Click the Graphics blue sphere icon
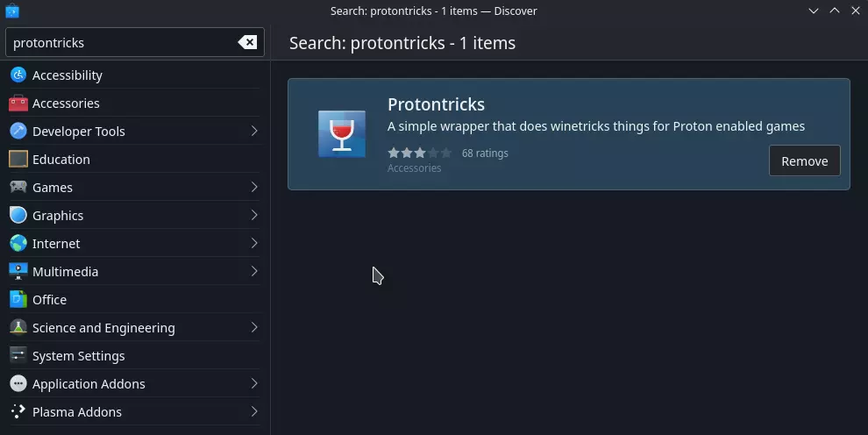The height and width of the screenshot is (435, 868). 18,216
